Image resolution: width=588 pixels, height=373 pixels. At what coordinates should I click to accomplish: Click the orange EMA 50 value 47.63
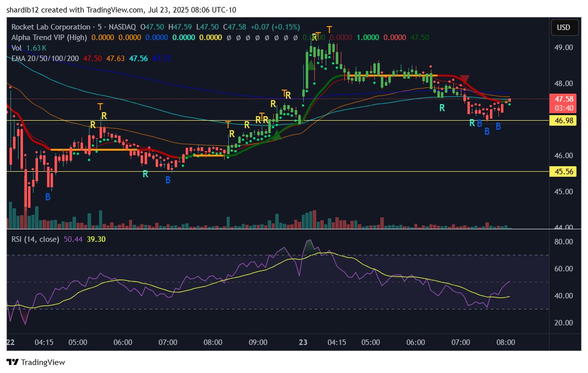coord(116,59)
